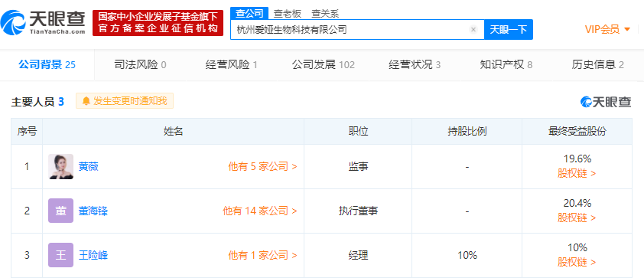Click the 序号 column header
The width and height of the screenshot is (644, 278).
(x=27, y=132)
